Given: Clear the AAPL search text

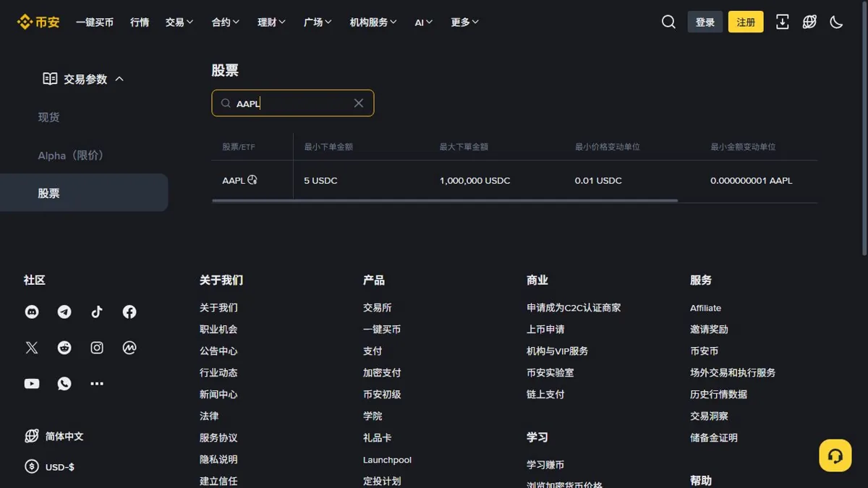Looking at the screenshot, I should tap(358, 103).
